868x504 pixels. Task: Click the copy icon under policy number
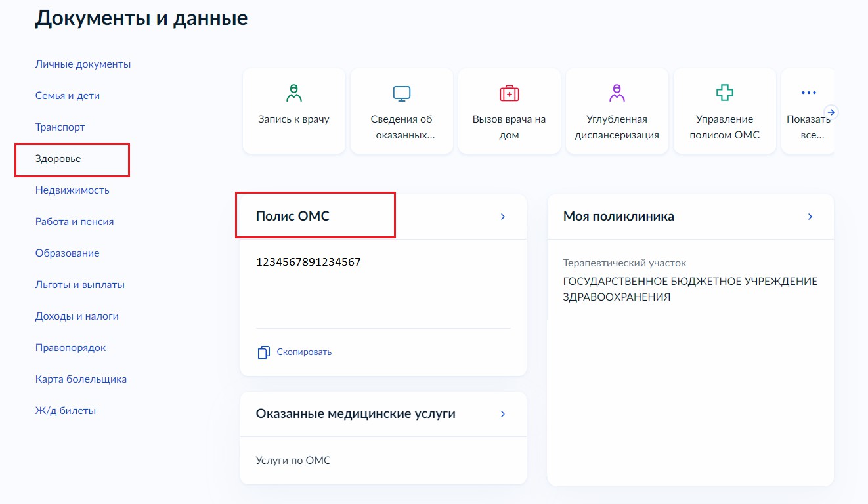[264, 352]
